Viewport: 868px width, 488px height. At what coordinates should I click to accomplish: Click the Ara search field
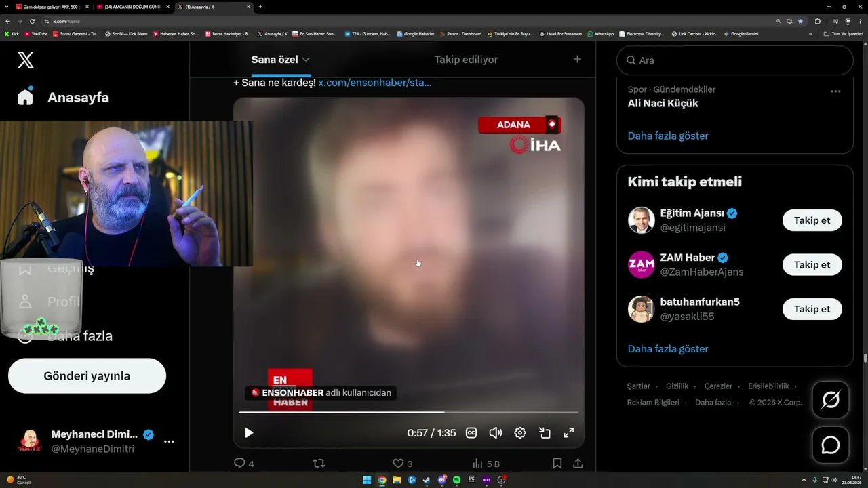735,60
